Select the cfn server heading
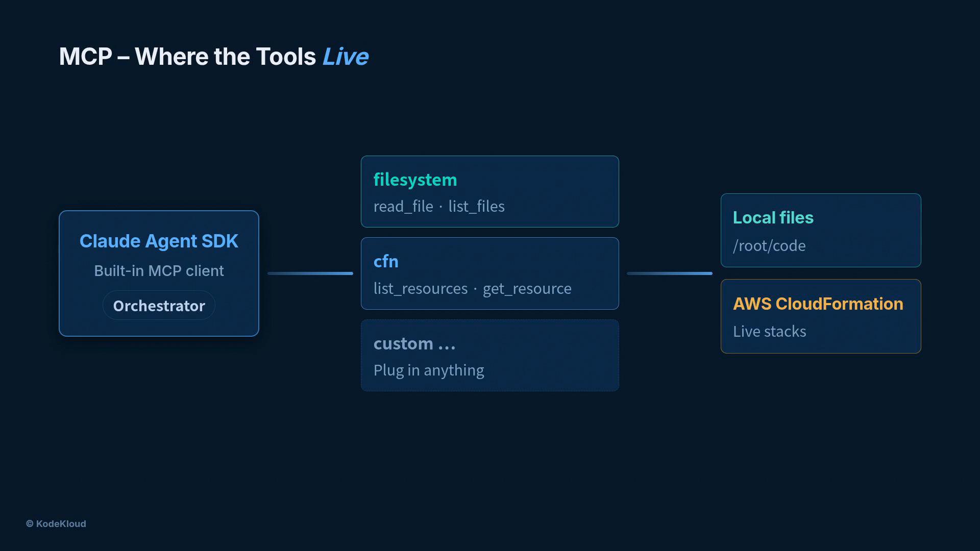Screen dimensions: 980x551 click(386, 261)
